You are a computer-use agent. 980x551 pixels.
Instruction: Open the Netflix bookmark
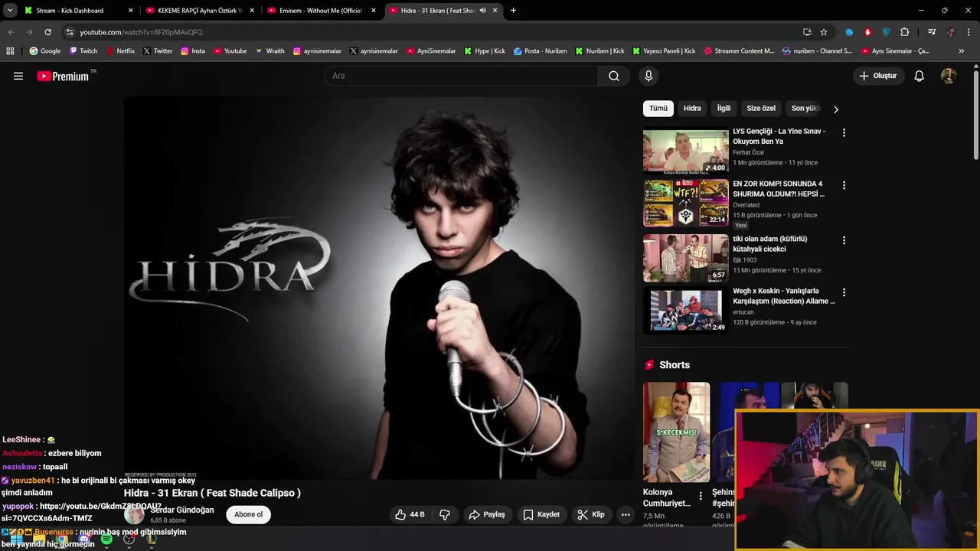pyautogui.click(x=119, y=51)
